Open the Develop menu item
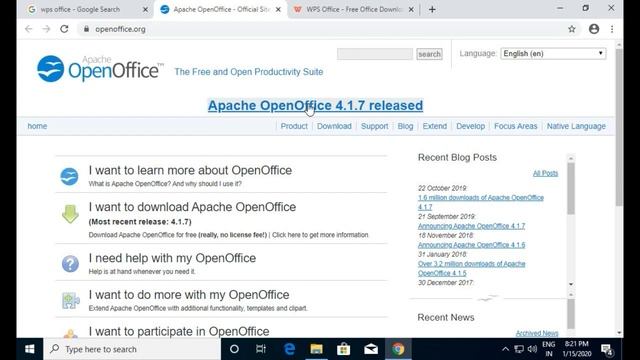 470,126
